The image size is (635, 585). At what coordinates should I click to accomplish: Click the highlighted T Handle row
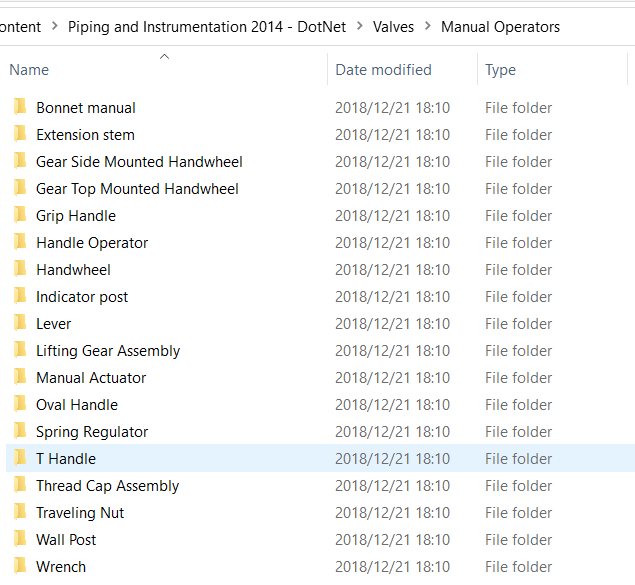click(320, 458)
